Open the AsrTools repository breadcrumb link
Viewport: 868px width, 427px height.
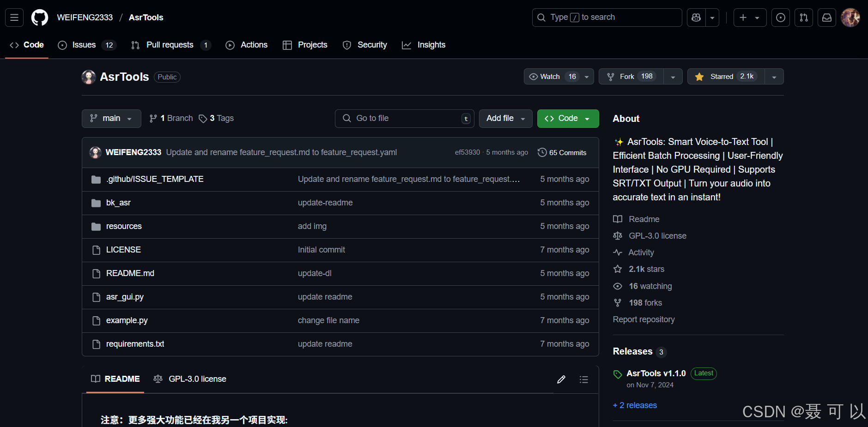146,18
